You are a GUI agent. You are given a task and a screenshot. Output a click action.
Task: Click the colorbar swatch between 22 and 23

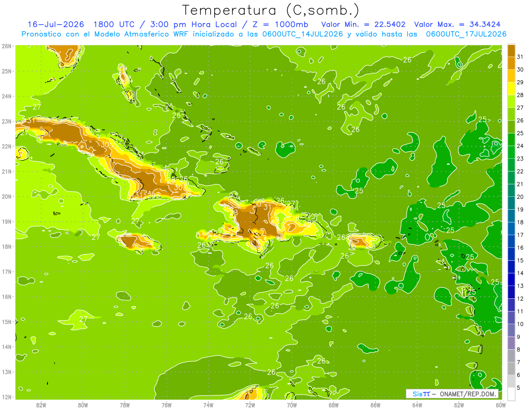[x=512, y=165]
